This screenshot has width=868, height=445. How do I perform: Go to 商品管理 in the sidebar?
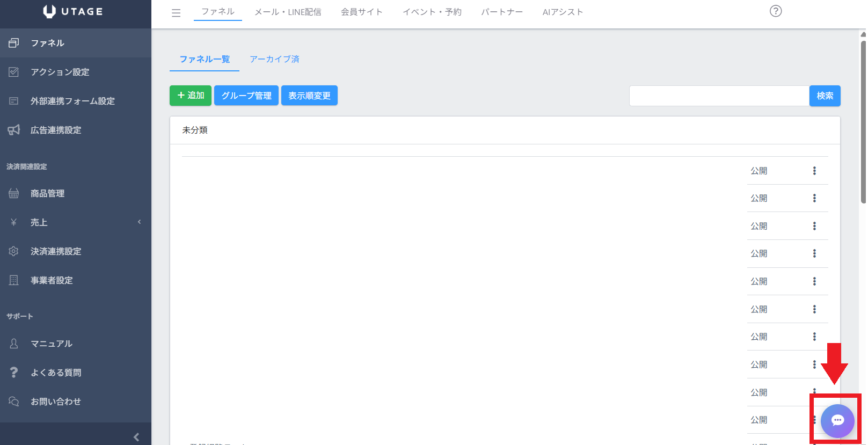click(47, 193)
